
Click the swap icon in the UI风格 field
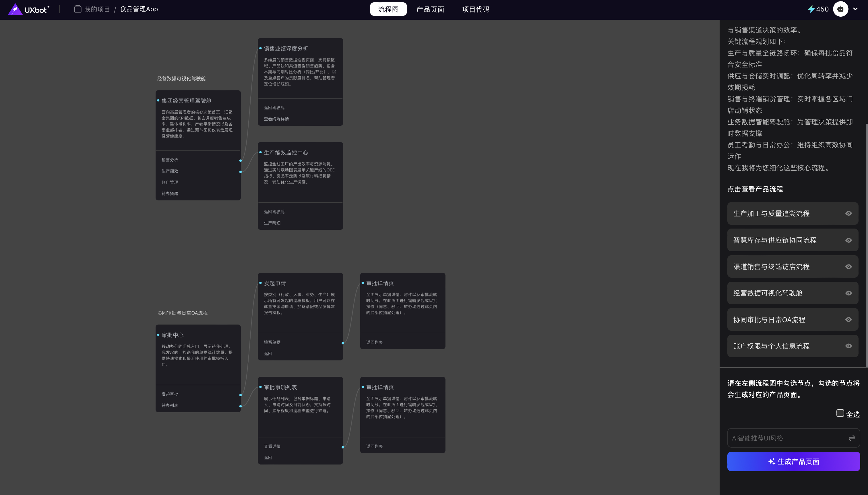click(x=851, y=438)
